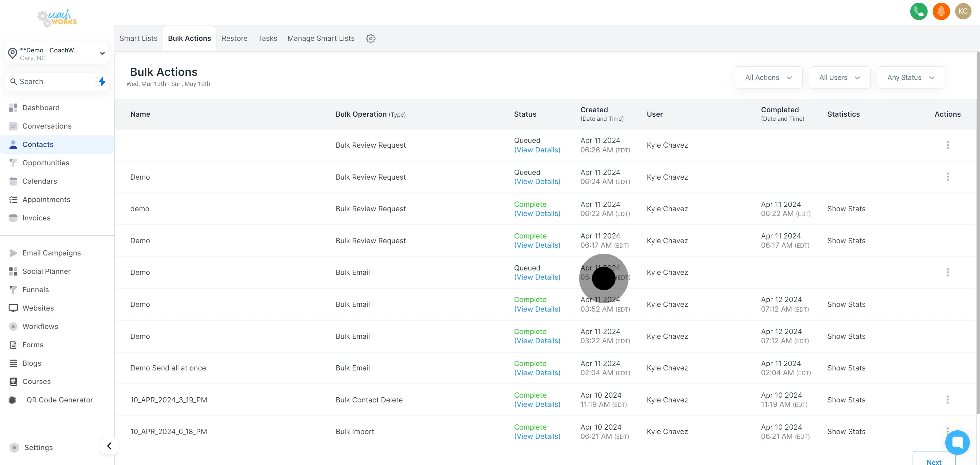Image resolution: width=980 pixels, height=465 pixels.
Task: Collapse the sidebar with the arrow button
Action: [x=109, y=446]
